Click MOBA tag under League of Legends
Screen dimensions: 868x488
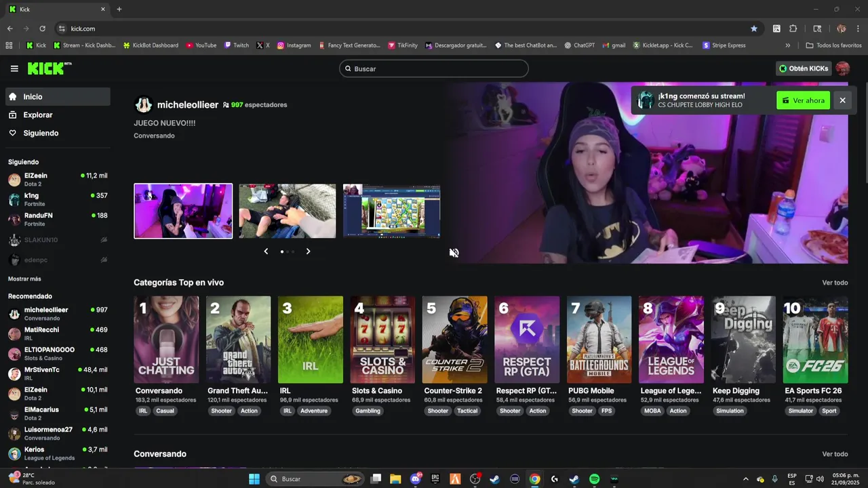652,411
